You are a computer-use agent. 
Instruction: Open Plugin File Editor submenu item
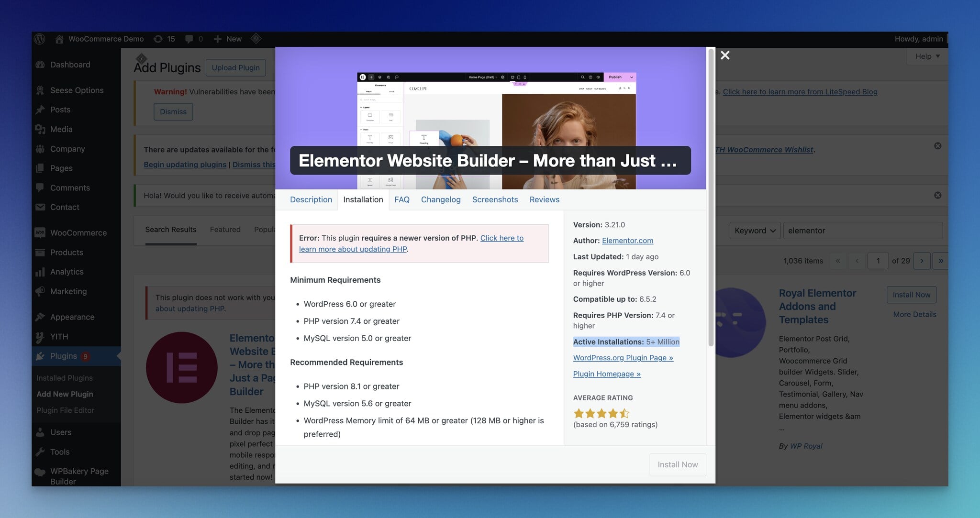[x=66, y=410]
